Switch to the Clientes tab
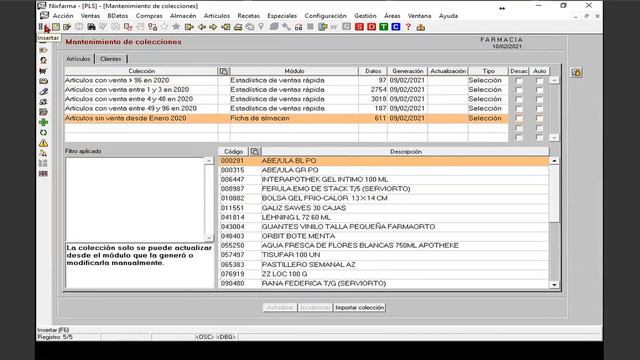 [111, 59]
